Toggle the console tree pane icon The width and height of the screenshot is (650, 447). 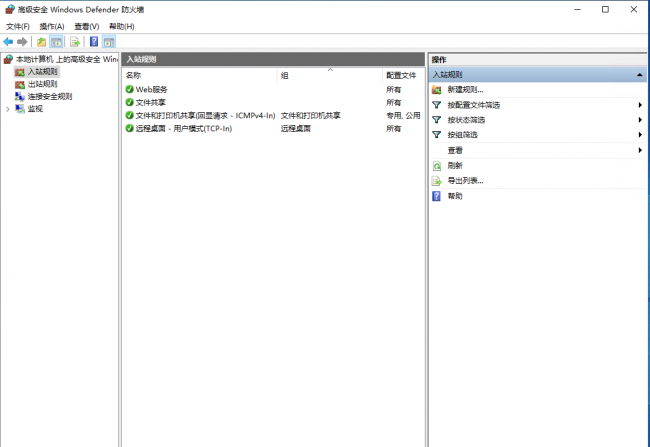(x=56, y=41)
